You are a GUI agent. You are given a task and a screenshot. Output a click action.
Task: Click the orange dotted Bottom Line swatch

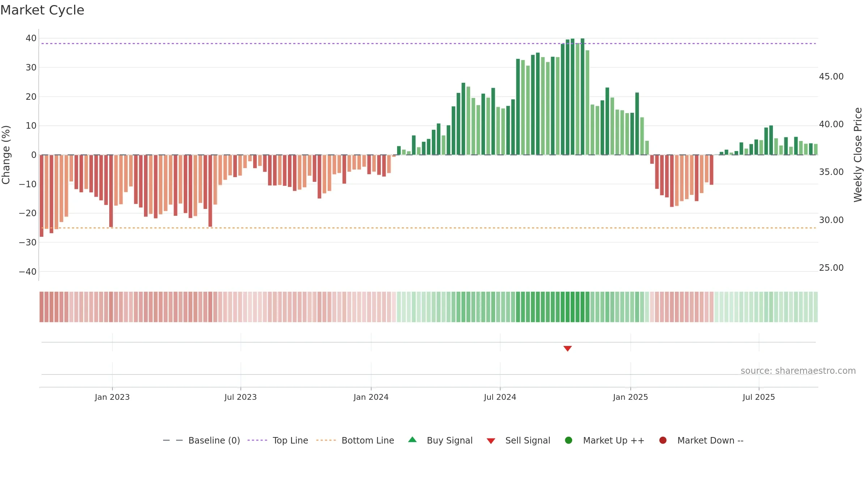click(x=326, y=440)
